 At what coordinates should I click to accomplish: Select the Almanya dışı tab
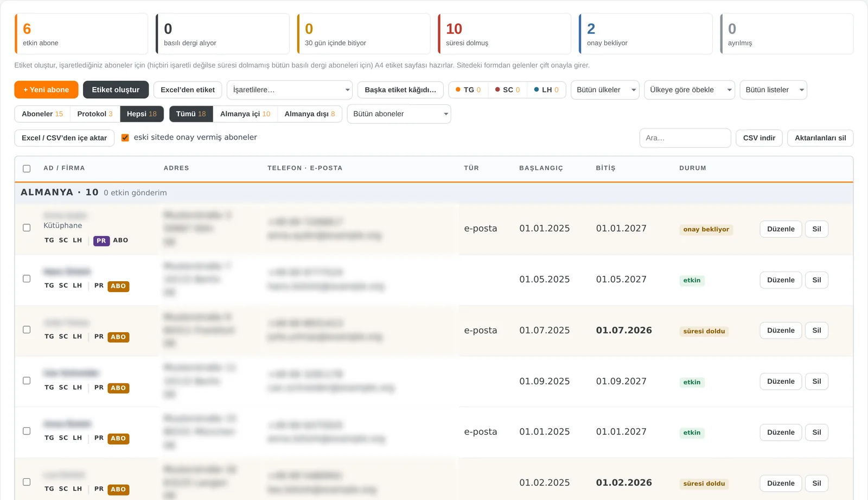coord(310,114)
